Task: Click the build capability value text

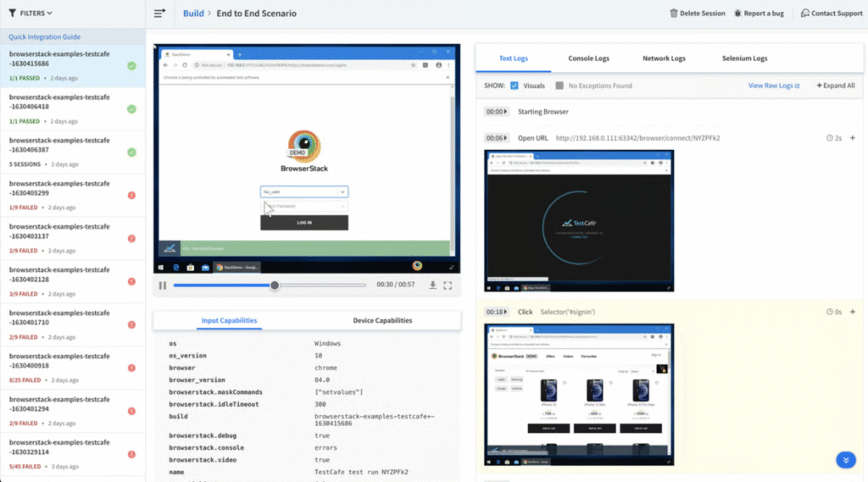Action: pyautogui.click(x=374, y=419)
